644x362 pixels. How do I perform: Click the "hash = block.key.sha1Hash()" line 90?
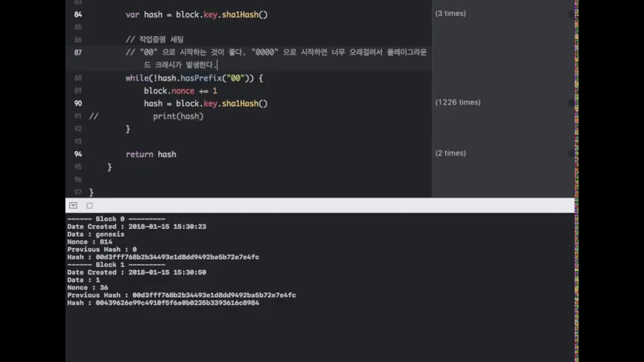pos(206,103)
